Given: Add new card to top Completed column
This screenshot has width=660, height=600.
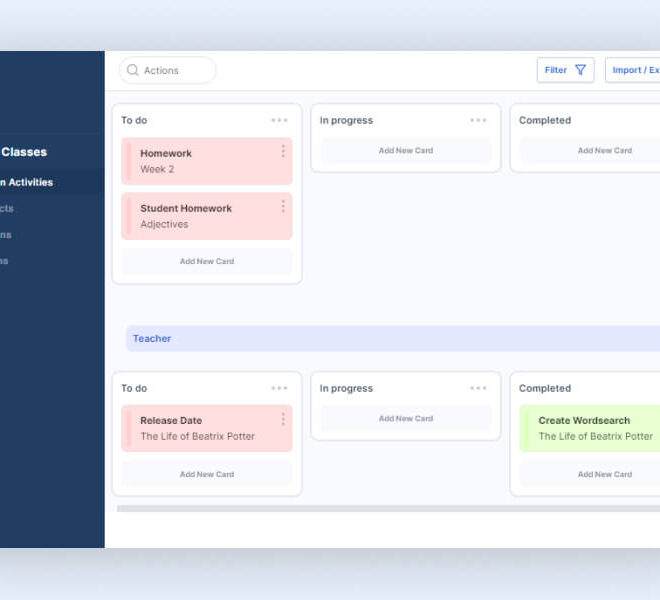Looking at the screenshot, I should [x=604, y=151].
